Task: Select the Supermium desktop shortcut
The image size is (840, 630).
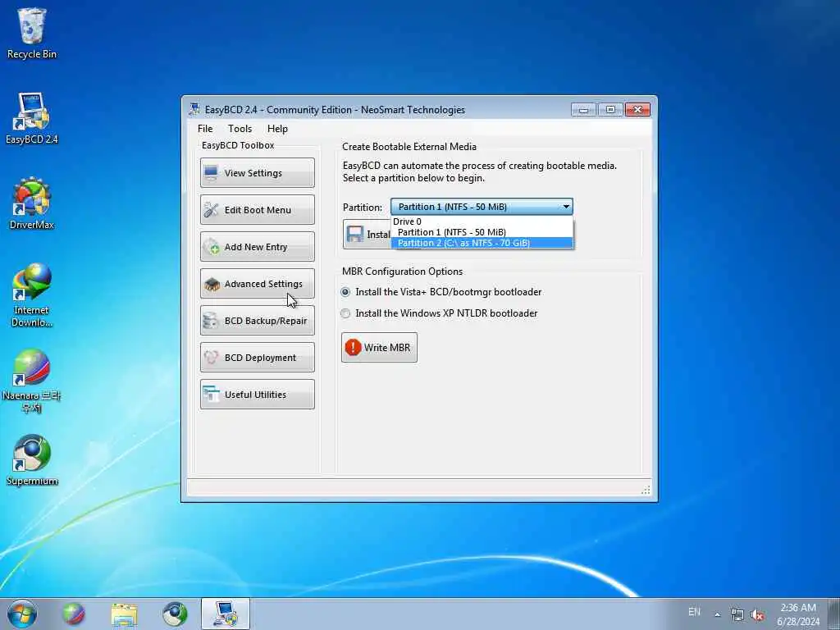Action: pyautogui.click(x=32, y=460)
